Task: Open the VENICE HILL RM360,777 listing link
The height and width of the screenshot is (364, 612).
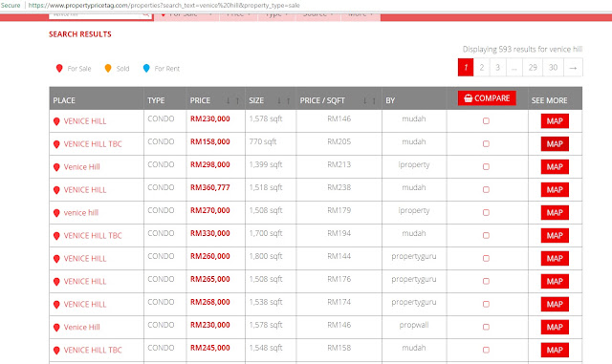Action: (x=85, y=189)
